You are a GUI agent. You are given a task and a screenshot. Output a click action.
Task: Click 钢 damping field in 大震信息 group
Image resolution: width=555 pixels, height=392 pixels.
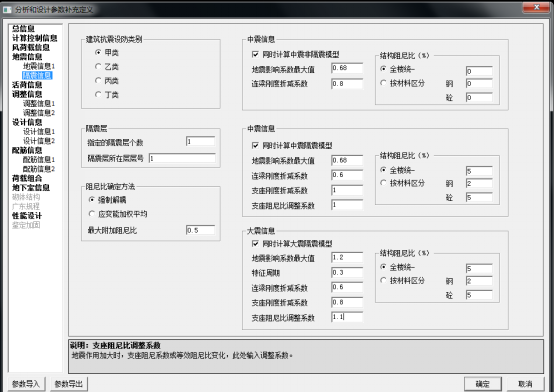(479, 282)
